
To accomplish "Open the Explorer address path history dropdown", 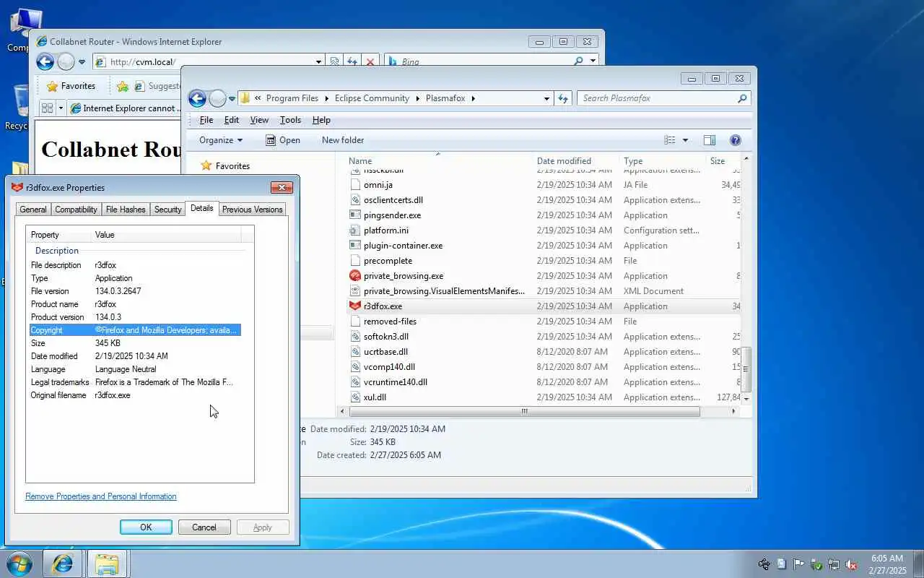I will [x=546, y=98].
